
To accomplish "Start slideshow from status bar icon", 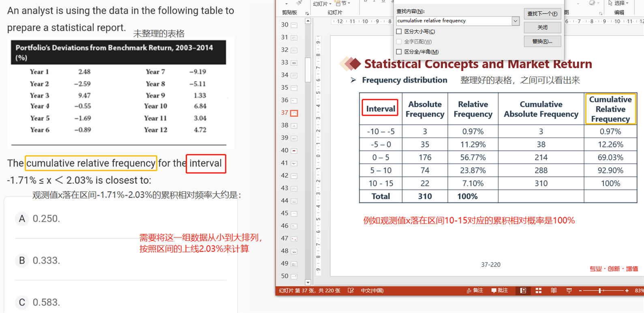I will pyautogui.click(x=569, y=291).
